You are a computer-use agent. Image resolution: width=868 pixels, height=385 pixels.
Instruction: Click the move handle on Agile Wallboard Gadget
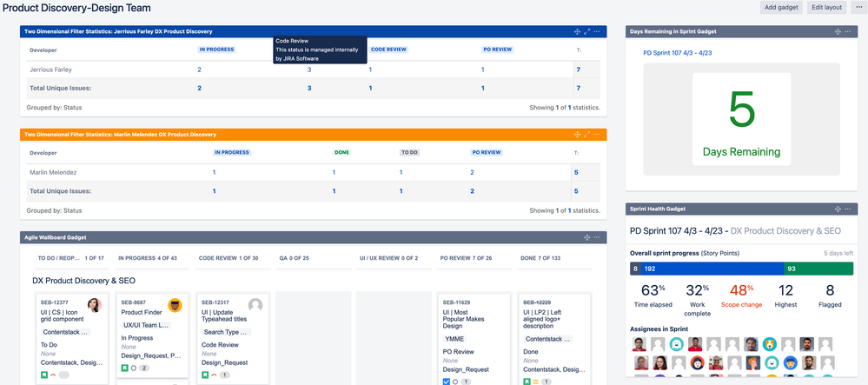(x=587, y=237)
